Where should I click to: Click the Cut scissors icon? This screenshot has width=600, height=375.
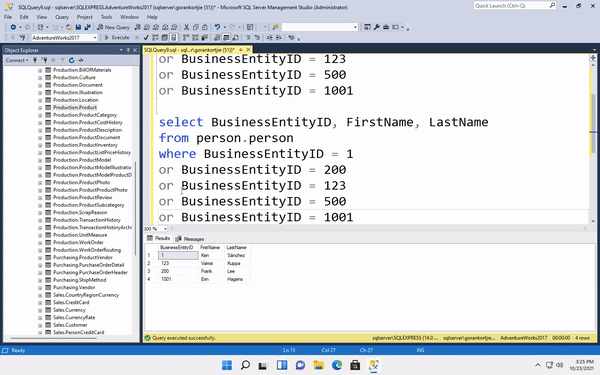pos(186,27)
